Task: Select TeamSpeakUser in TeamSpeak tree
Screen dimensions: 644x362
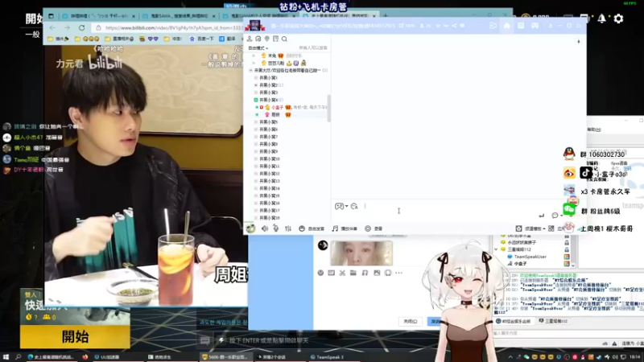Action: pos(530,257)
